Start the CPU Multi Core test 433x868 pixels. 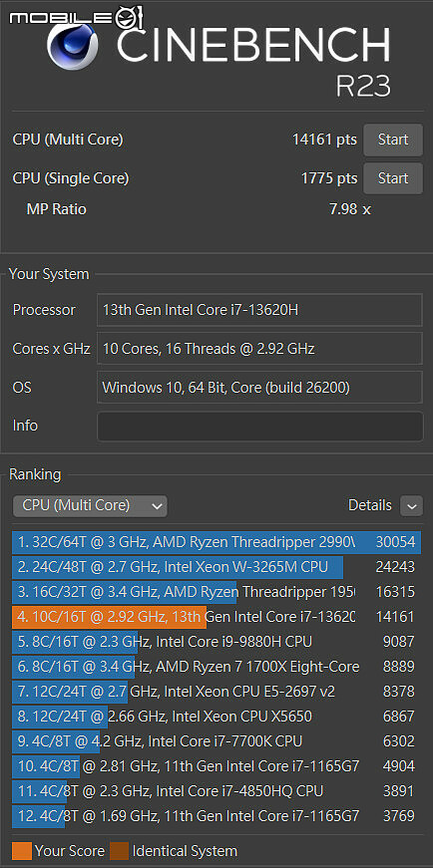point(393,141)
